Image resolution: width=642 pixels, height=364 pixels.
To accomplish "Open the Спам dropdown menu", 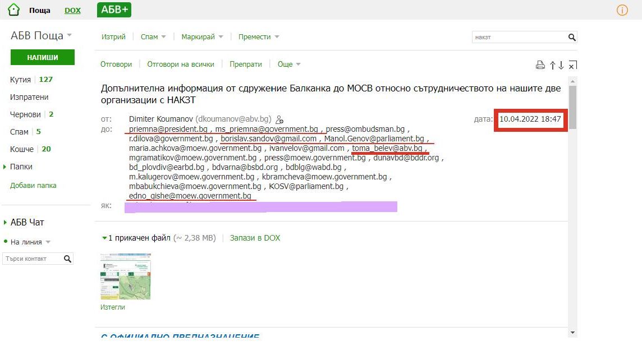I will click(x=153, y=37).
